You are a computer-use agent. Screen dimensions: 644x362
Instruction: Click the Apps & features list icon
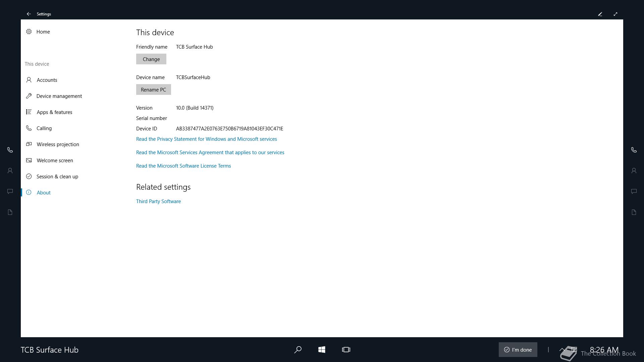click(x=29, y=112)
